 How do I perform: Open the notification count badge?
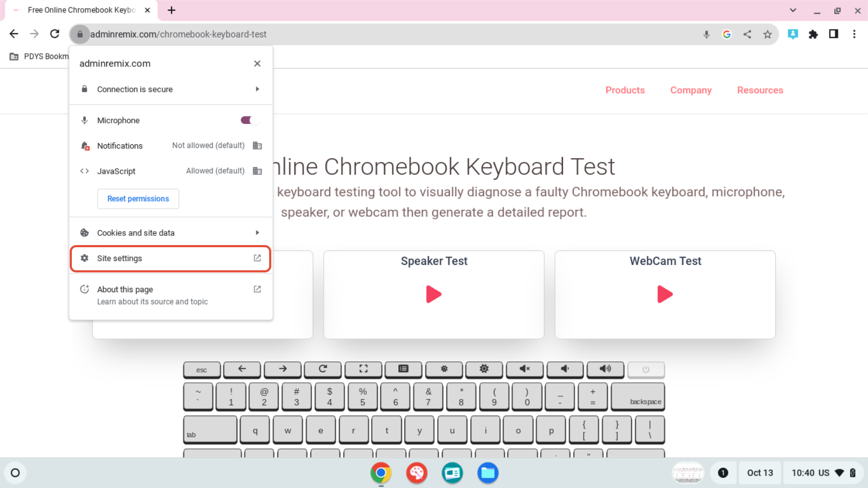[723, 472]
